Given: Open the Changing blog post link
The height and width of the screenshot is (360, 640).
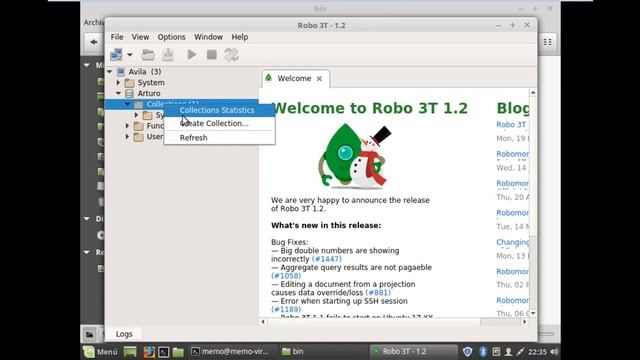Looking at the screenshot, I should click(x=512, y=242).
